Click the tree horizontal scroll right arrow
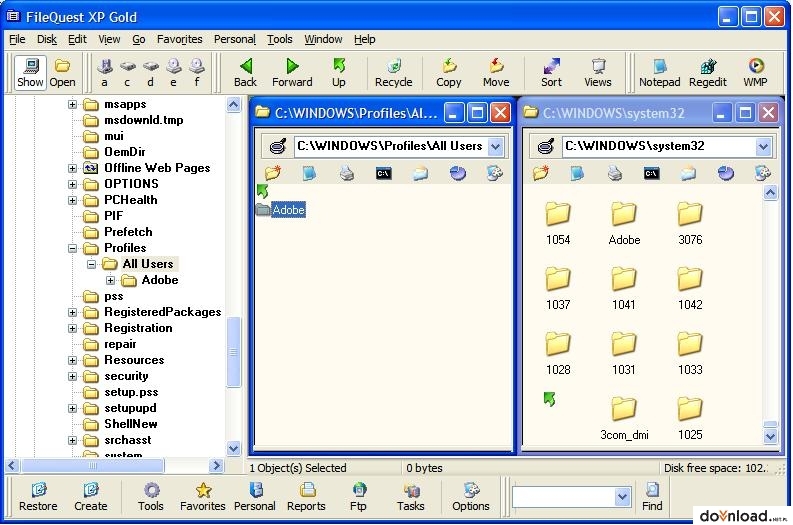Viewport: 793px width, 525px height. click(x=216, y=465)
